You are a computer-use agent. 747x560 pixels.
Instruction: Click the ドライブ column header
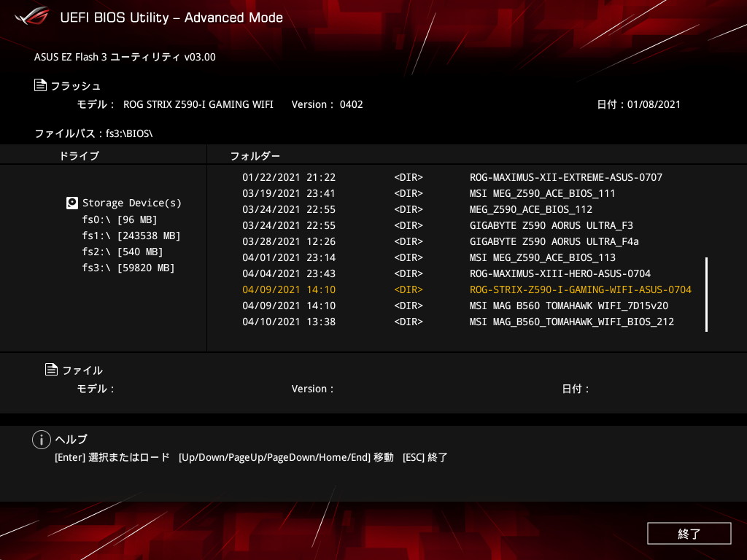pos(79,156)
